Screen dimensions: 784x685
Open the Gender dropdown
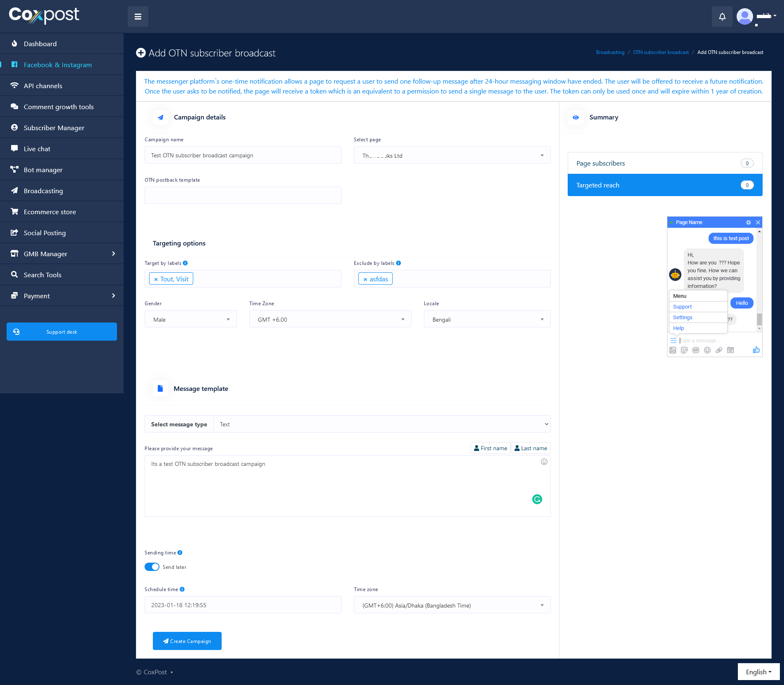coord(190,319)
